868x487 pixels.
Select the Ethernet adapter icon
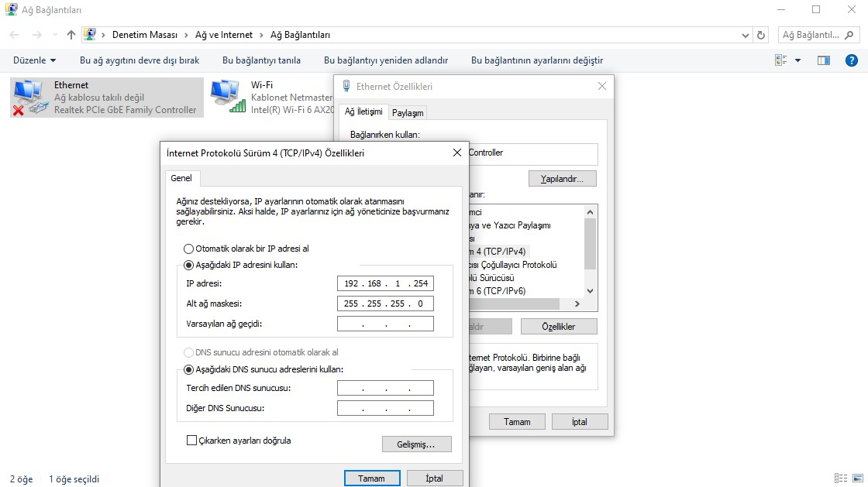(x=29, y=98)
